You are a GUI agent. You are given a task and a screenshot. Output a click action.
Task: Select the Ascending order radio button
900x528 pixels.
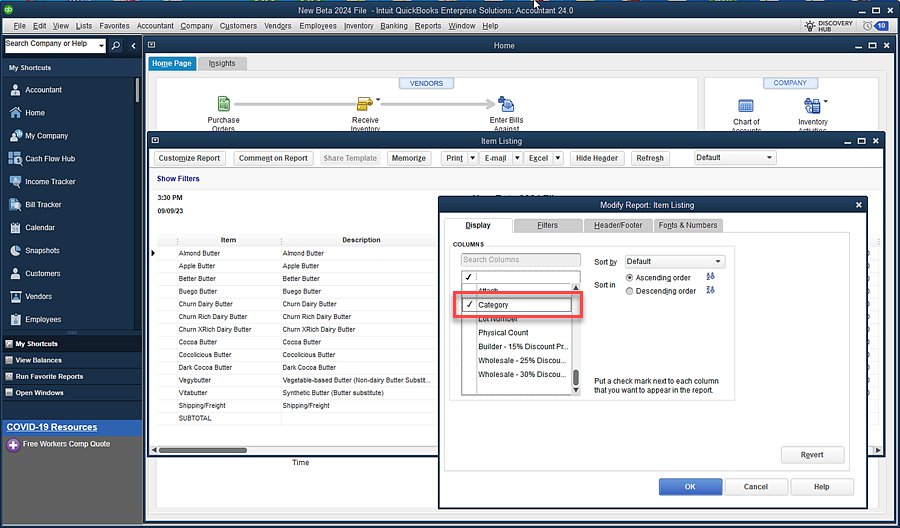tap(629, 278)
